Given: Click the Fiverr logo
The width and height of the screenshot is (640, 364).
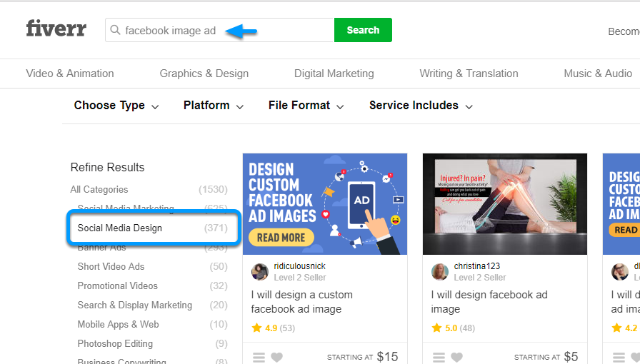Looking at the screenshot, I should tap(56, 29).
